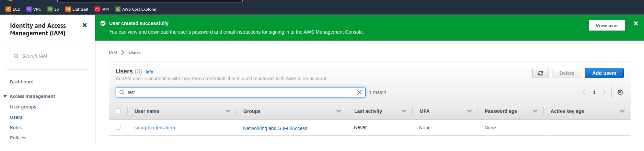Viewport: 644px width, 151px height.
Task: Open the Networking group link
Action: [x=255, y=128]
